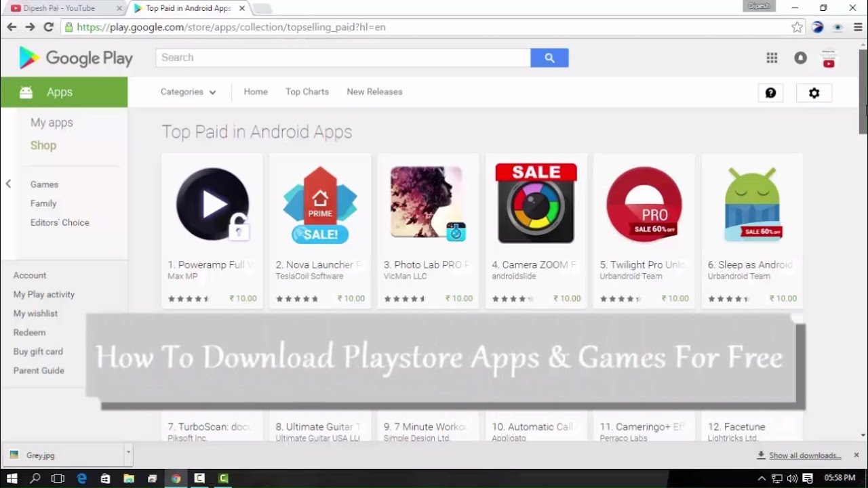Select the Apps section in sidebar

pyautogui.click(x=64, y=92)
